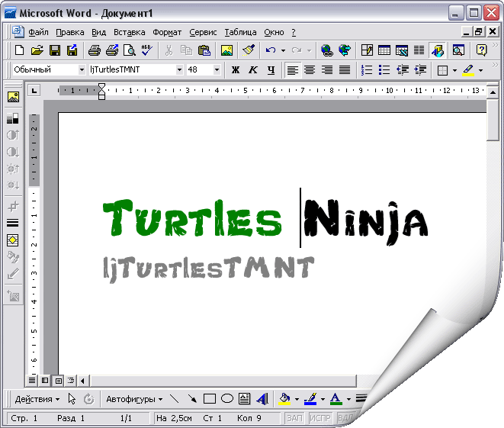
Task: Open the Автофигуры menu
Action: click(x=134, y=399)
